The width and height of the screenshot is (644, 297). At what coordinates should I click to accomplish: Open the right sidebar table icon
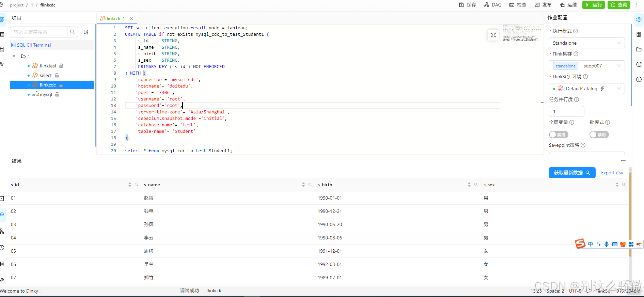[x=639, y=34]
